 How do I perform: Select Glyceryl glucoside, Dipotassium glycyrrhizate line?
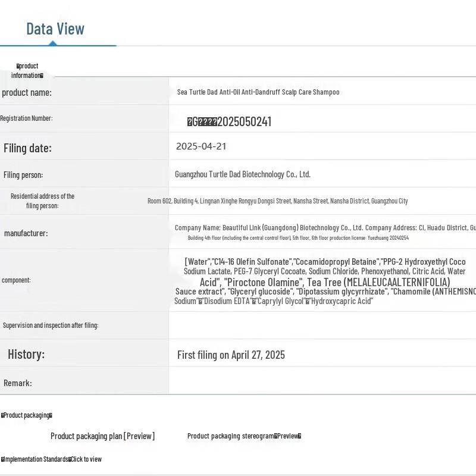[325, 292]
